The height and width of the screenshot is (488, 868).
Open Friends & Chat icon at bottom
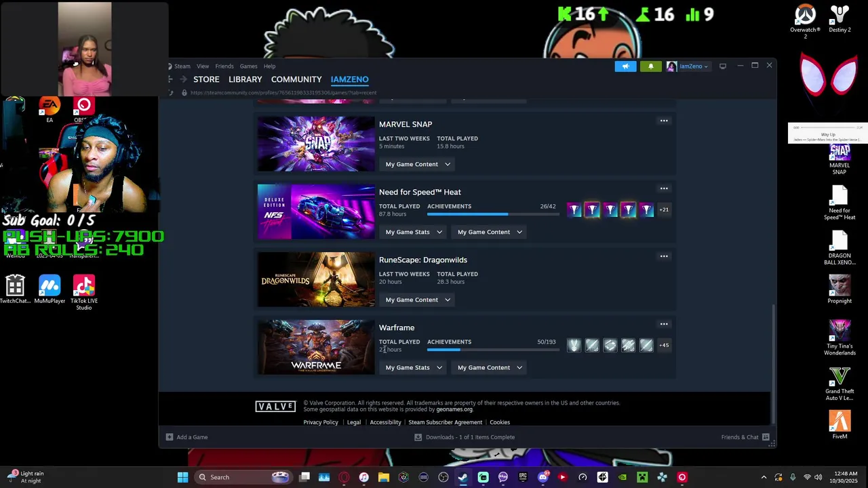(x=766, y=437)
